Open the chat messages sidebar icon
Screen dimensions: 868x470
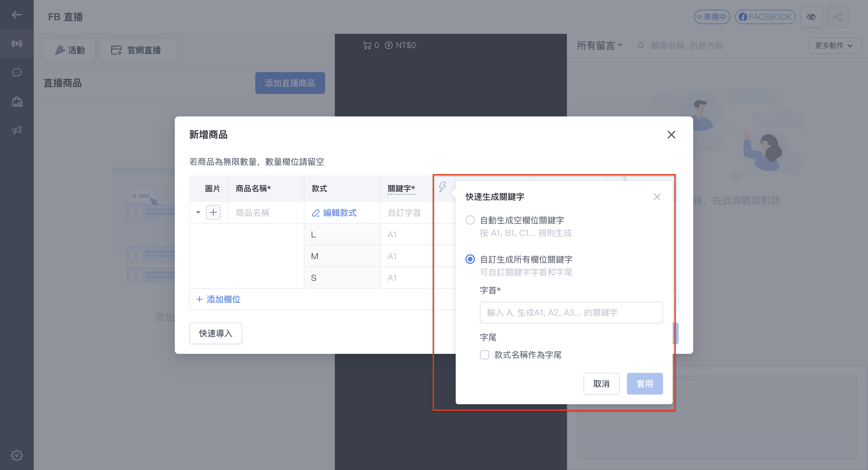pyautogui.click(x=17, y=72)
